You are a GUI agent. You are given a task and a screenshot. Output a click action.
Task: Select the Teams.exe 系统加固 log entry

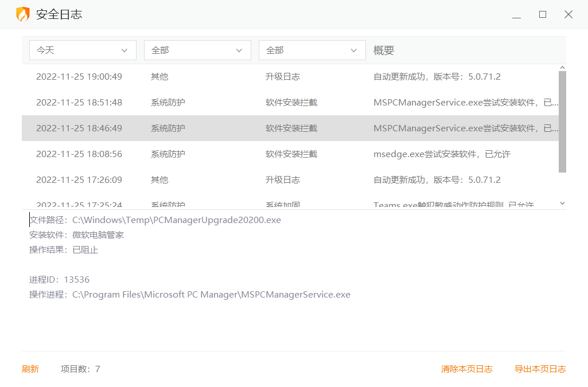click(287, 204)
